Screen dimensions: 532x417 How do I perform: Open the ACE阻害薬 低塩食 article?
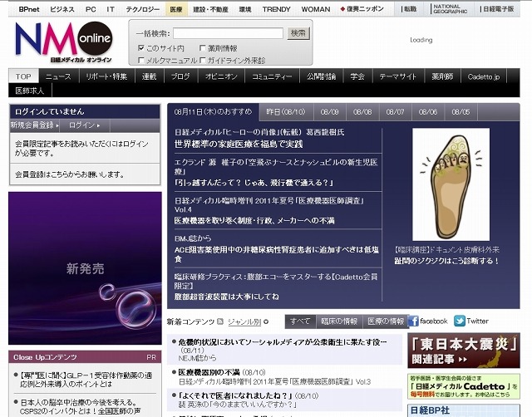277,254
